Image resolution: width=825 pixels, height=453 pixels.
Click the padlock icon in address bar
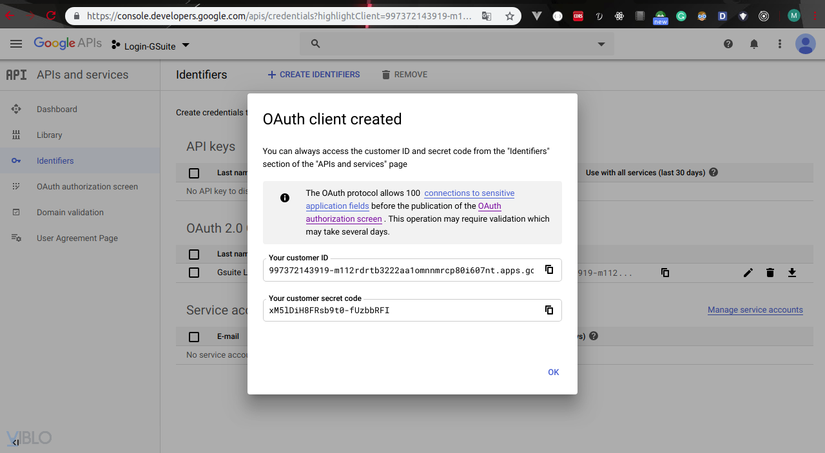(76, 16)
